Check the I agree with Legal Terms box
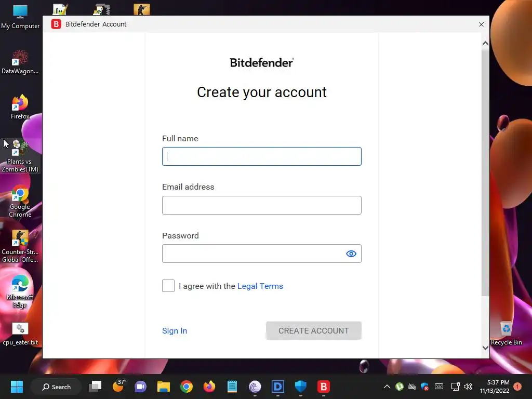532x399 pixels. [168, 286]
